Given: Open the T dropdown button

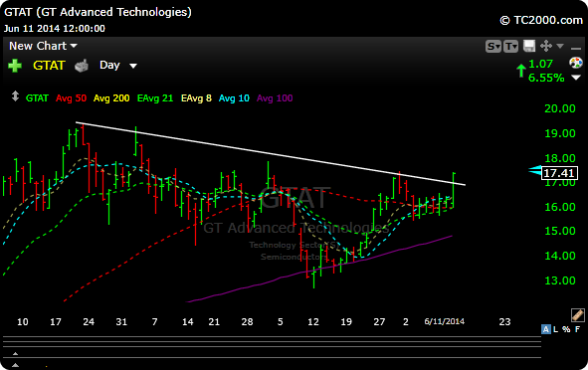Looking at the screenshot, I should 510,46.
